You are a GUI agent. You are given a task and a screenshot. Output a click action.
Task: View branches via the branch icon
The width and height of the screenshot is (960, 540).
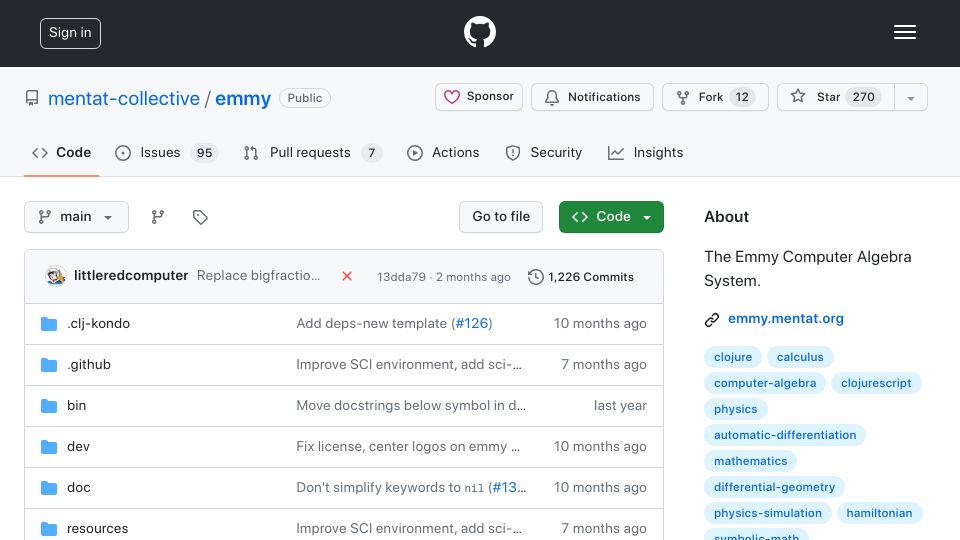click(x=158, y=217)
